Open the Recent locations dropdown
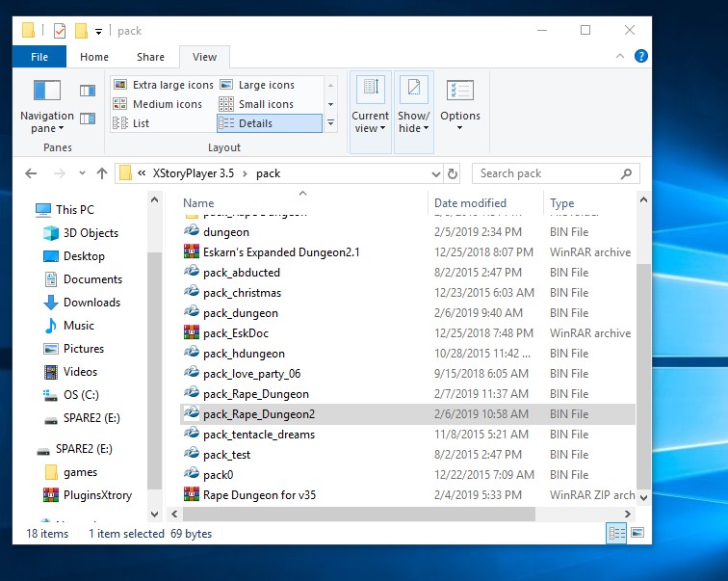Image resolution: width=728 pixels, height=581 pixels. [82, 173]
